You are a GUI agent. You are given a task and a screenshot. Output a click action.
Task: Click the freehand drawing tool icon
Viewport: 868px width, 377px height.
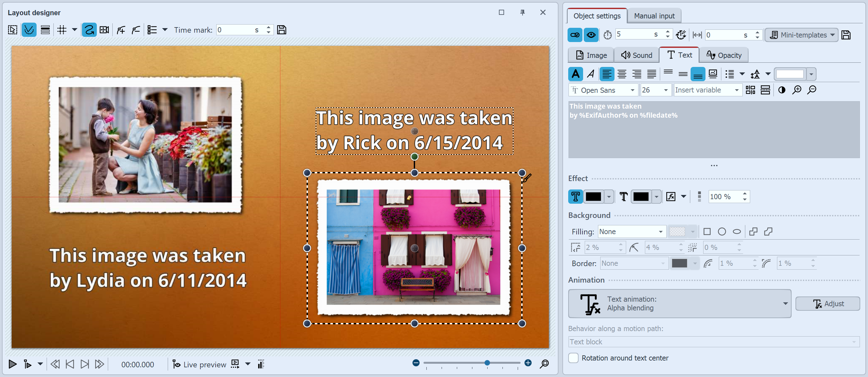(89, 30)
